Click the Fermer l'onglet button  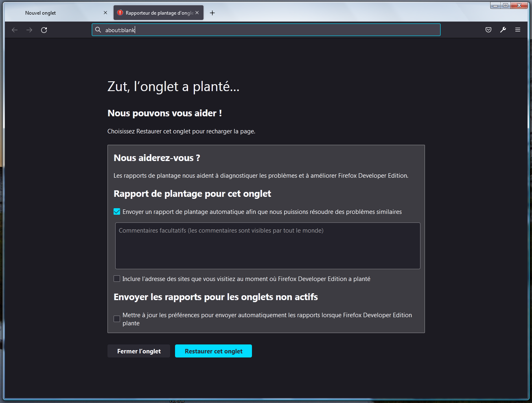[139, 351]
